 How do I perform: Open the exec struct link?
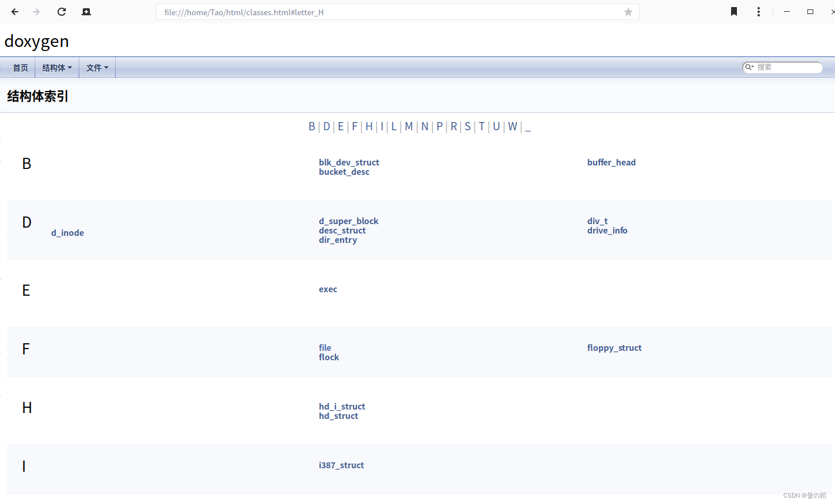(x=328, y=289)
